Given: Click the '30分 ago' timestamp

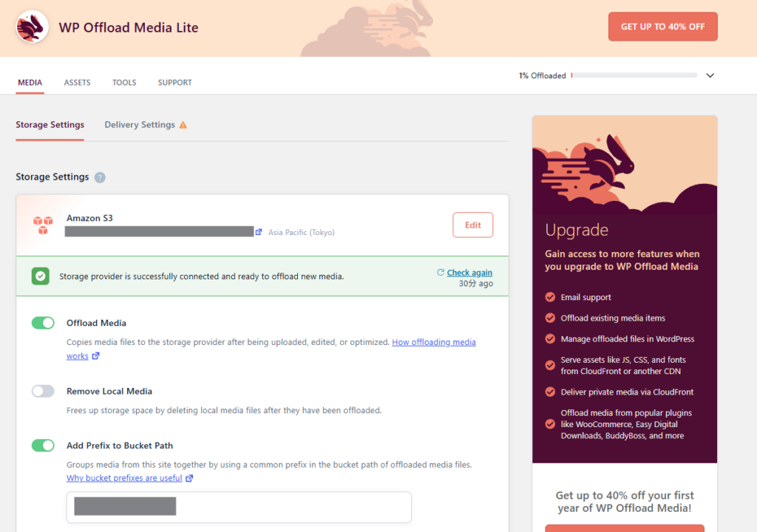Looking at the screenshot, I should pyautogui.click(x=475, y=284).
